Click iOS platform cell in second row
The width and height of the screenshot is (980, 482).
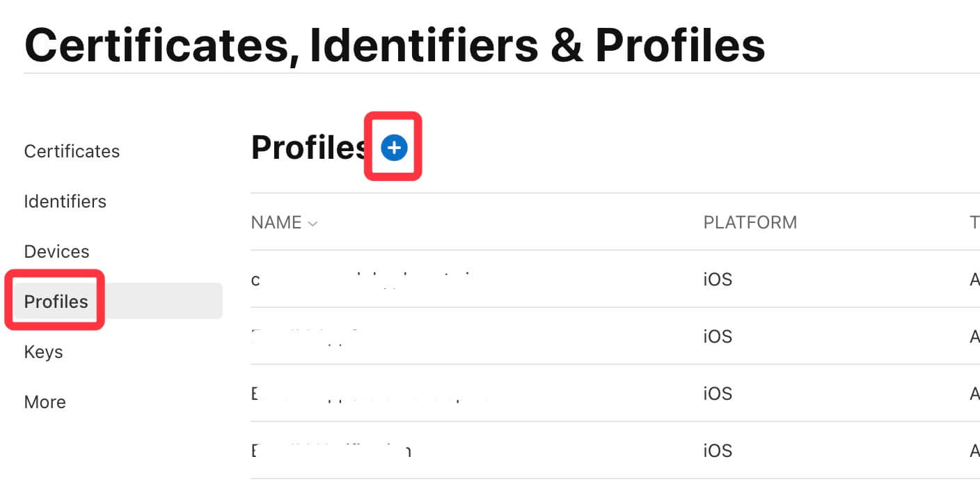click(x=718, y=336)
